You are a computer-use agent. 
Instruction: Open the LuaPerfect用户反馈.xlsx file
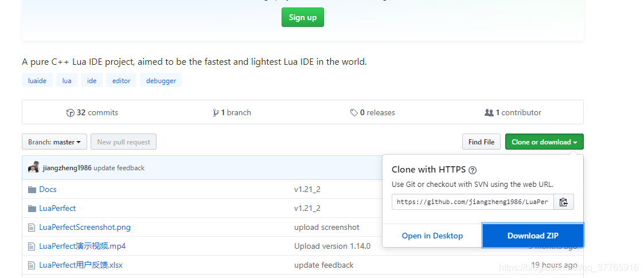(x=81, y=265)
